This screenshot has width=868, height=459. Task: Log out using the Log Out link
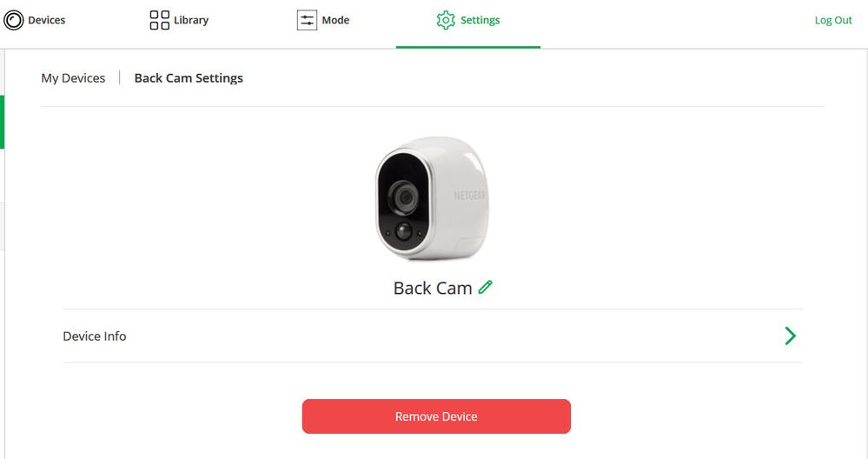(x=833, y=20)
